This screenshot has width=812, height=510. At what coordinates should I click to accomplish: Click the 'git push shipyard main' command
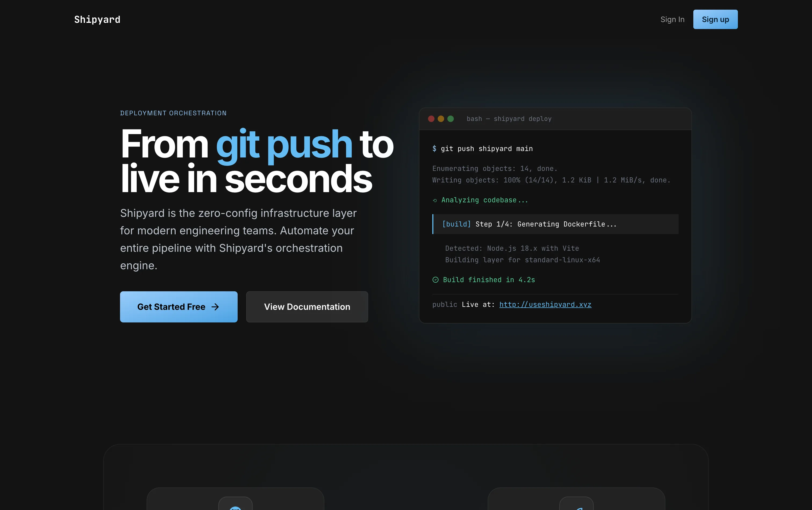(487, 149)
